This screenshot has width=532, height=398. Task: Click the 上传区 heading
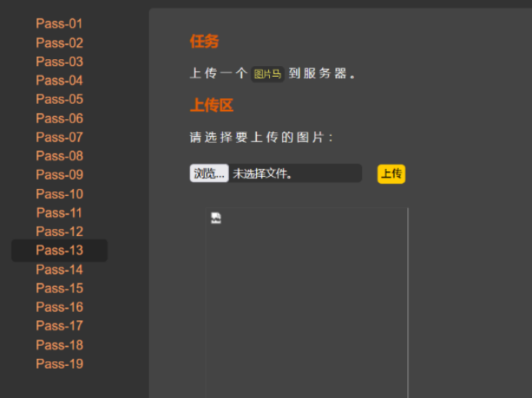click(211, 105)
